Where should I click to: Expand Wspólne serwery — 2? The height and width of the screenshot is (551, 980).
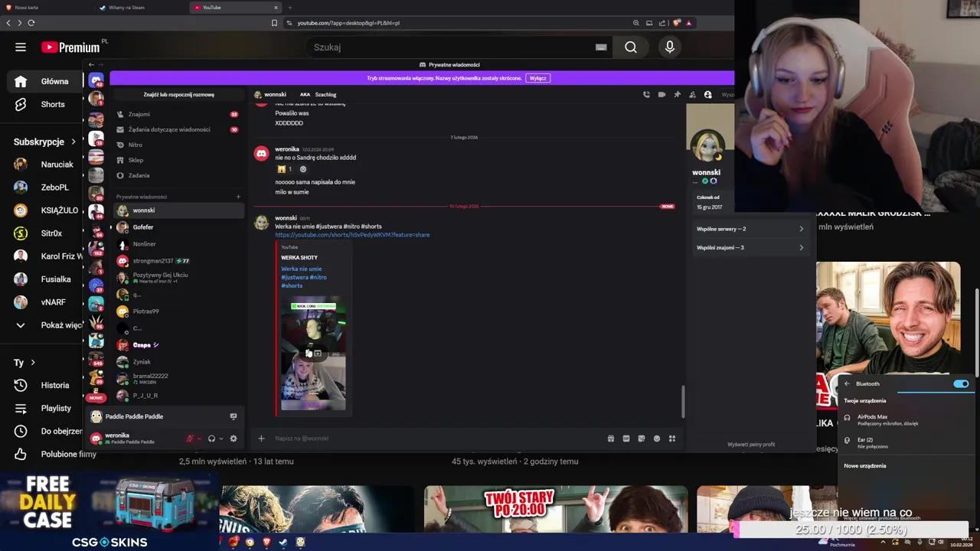click(750, 229)
